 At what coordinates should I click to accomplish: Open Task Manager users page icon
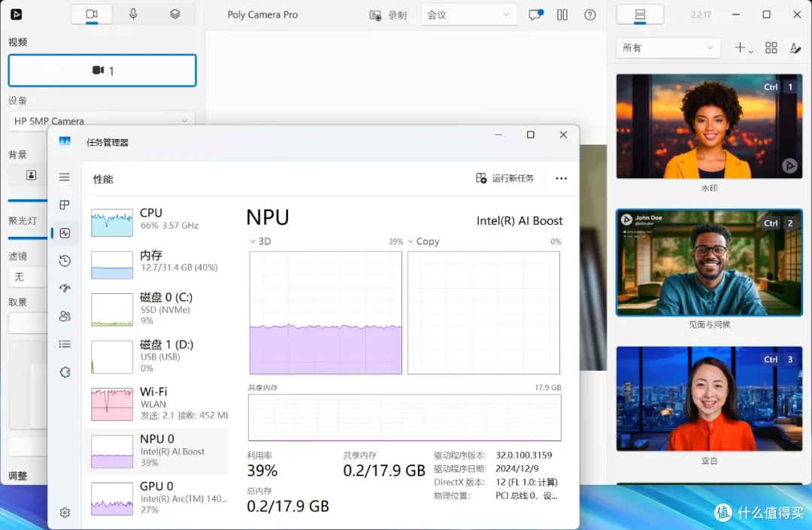click(65, 316)
